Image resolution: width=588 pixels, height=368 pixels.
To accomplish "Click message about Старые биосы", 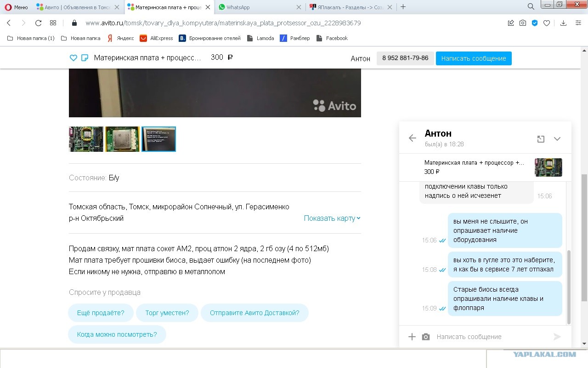I will click(x=505, y=299).
